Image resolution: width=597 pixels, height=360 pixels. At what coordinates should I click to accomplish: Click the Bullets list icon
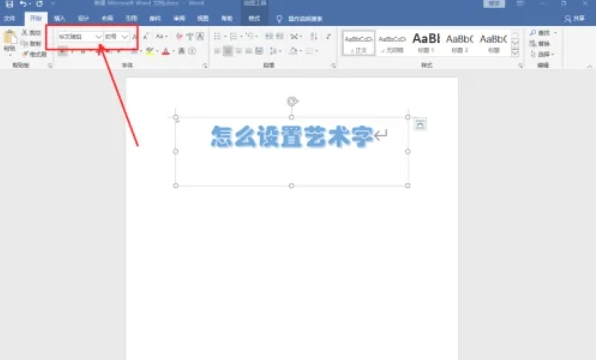[x=217, y=37]
